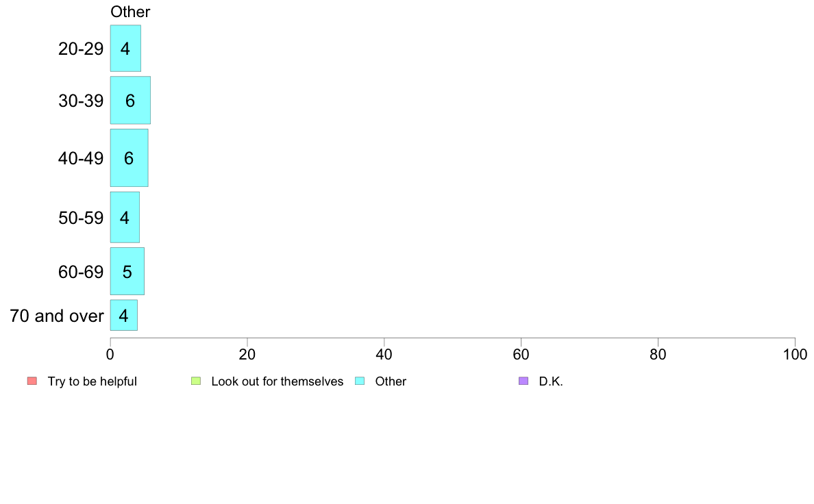Click the 50-59 bar showing 4
Image resolution: width=814 pixels, height=504 pixels.
(125, 217)
